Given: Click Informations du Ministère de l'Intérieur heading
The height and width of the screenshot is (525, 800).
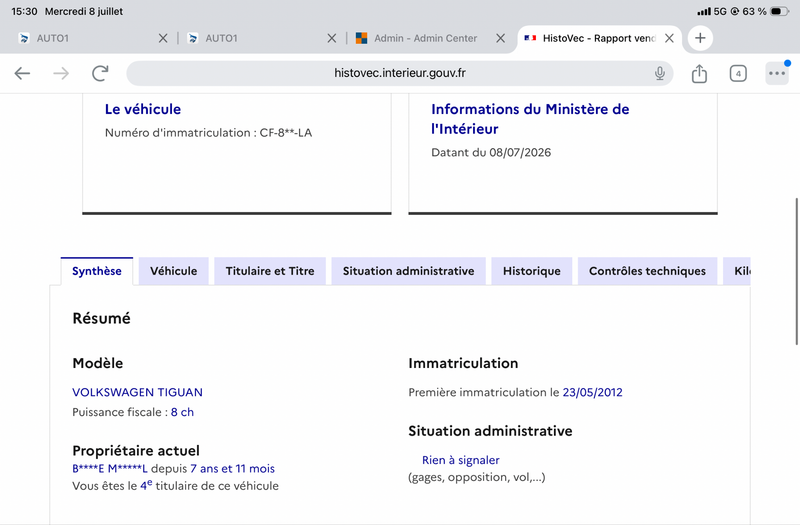Looking at the screenshot, I should coord(530,119).
